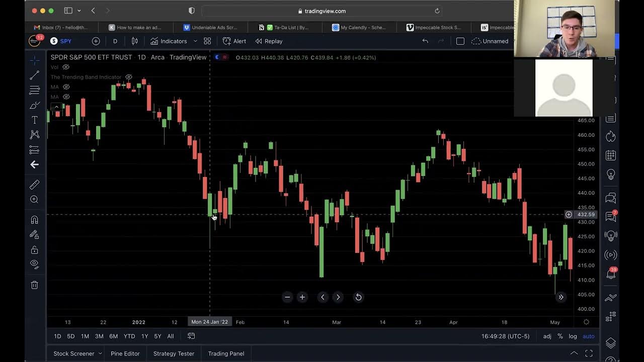644x362 pixels.
Task: Remove drawings with the trash icon
Action: click(34, 285)
